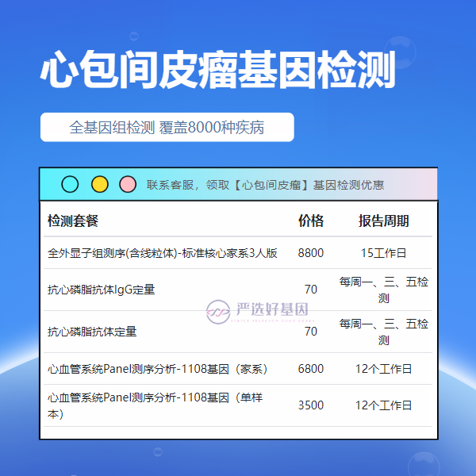This screenshot has width=476, height=476.
Task: Click 每周一、三、五检测 in the 抗心磷脂抗体IgG定量 row
Action: 384,290
